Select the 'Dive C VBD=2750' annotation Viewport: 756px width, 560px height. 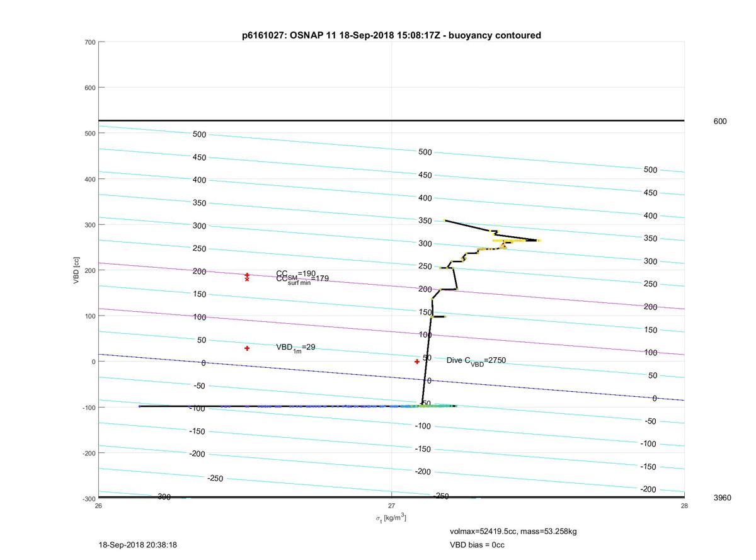tap(476, 361)
